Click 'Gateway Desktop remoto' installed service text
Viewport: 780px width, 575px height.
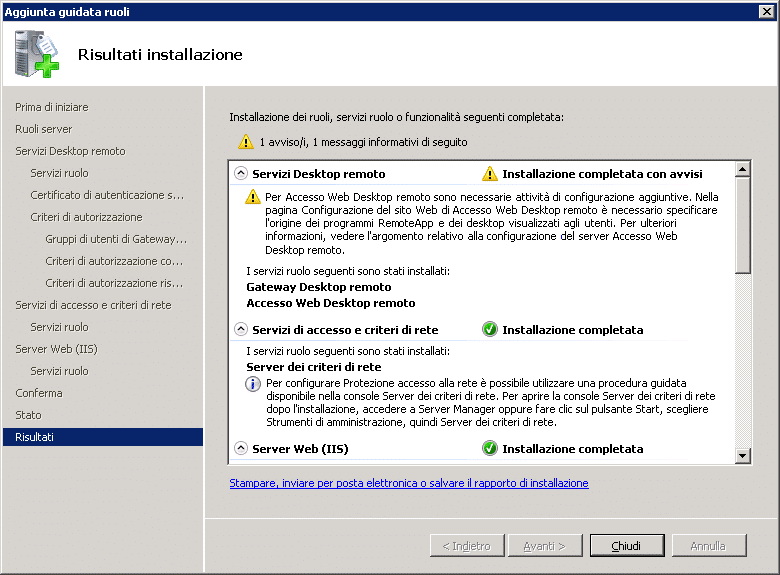click(x=318, y=287)
